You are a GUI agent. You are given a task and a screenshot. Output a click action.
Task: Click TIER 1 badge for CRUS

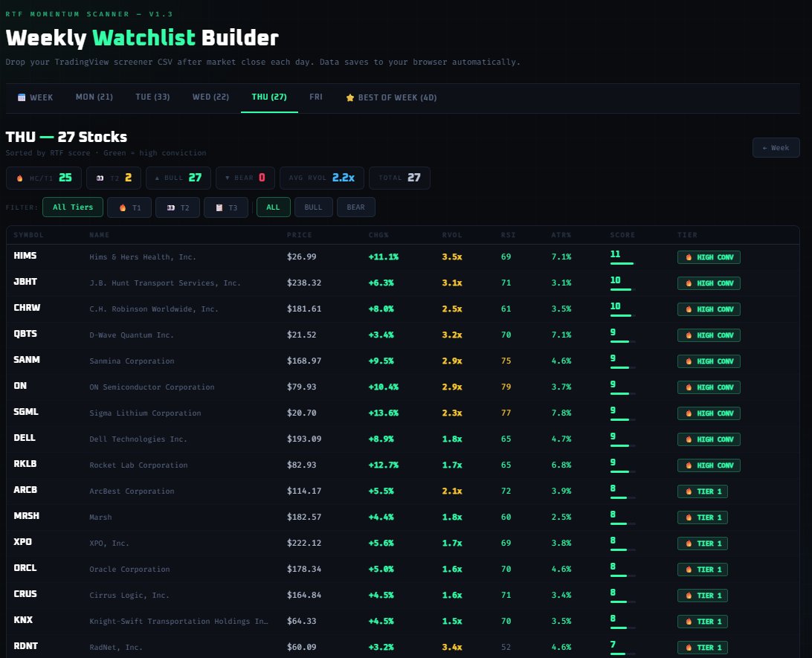click(x=703, y=596)
